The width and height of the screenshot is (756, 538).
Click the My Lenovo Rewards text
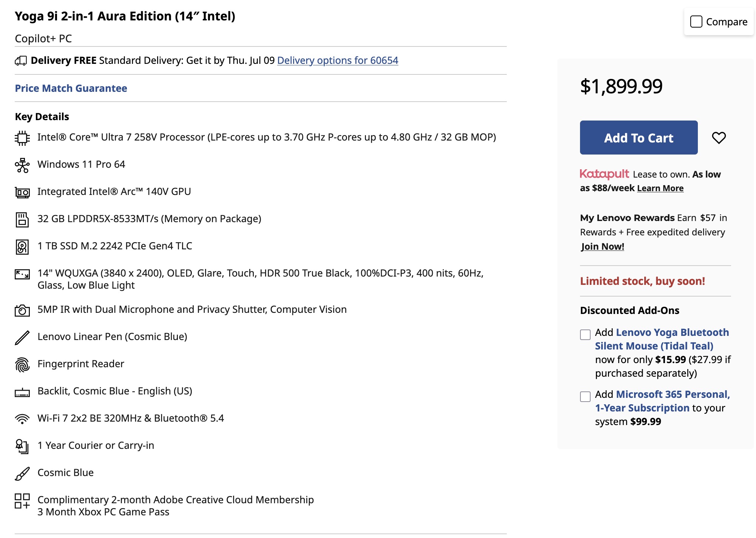coord(627,218)
